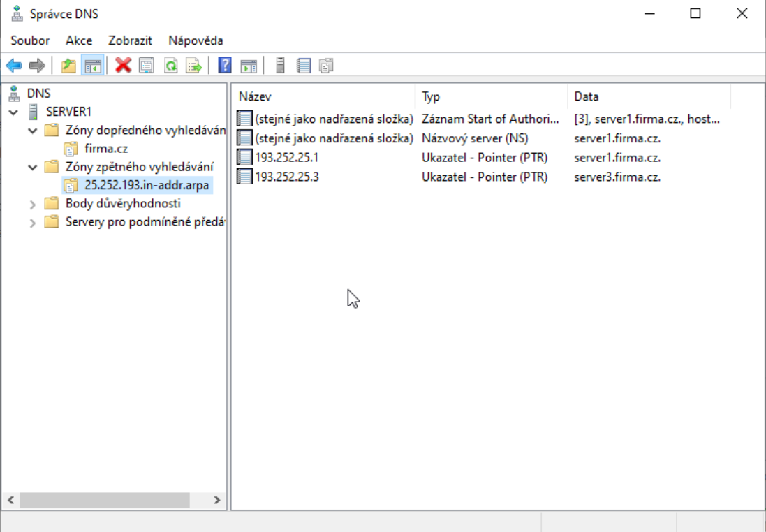
Task: Click the gray Forward arrow in toolbar
Action: point(37,66)
